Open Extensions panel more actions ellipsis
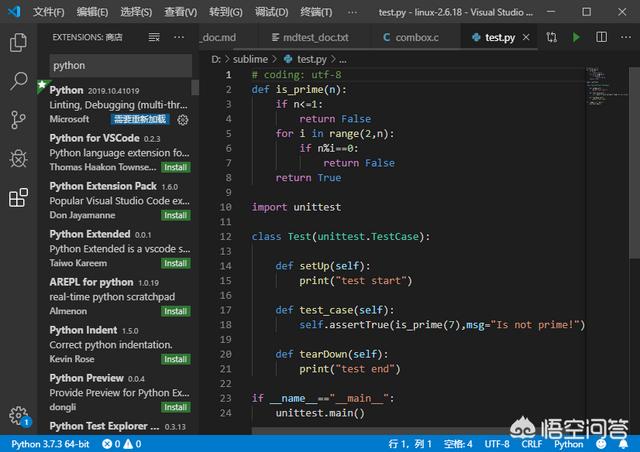This screenshot has width=640, height=452. click(179, 38)
